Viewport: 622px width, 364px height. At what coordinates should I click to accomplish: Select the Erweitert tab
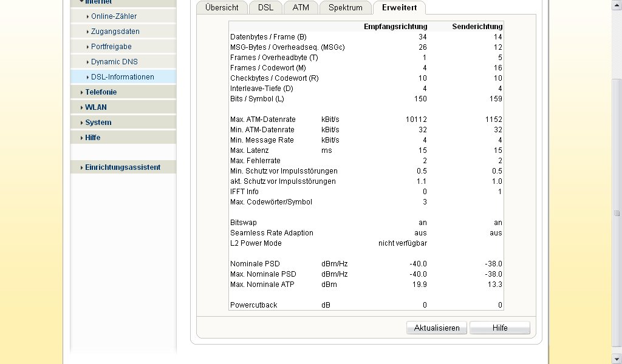[x=399, y=8]
